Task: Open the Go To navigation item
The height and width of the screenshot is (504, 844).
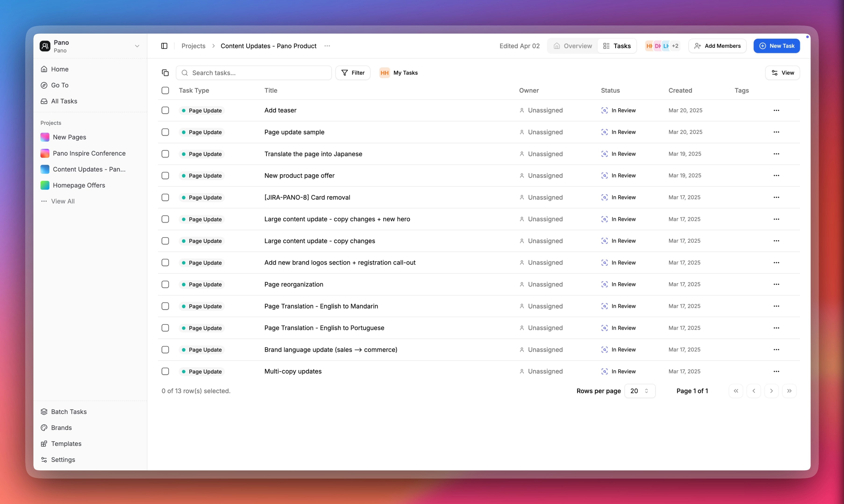Action: (60, 85)
